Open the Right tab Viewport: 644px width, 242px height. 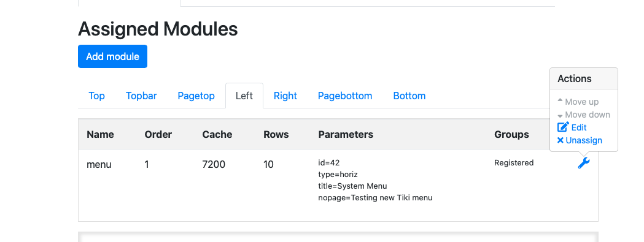pyautogui.click(x=285, y=96)
